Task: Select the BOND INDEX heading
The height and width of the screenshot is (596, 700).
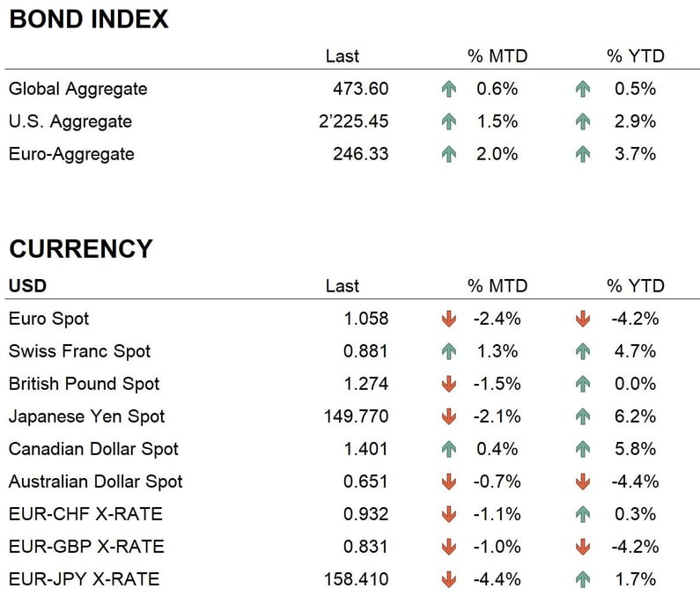Action: click(88, 19)
